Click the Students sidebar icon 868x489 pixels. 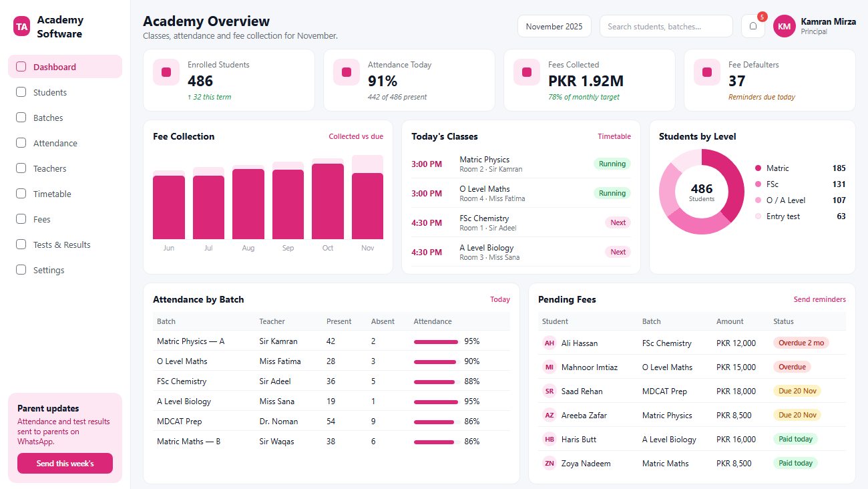click(21, 92)
